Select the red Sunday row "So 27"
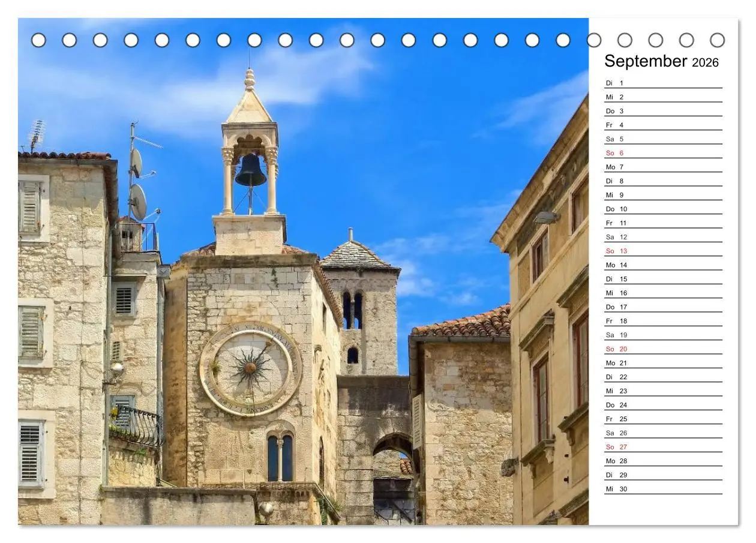This screenshot has width=756, height=543. click(663, 447)
